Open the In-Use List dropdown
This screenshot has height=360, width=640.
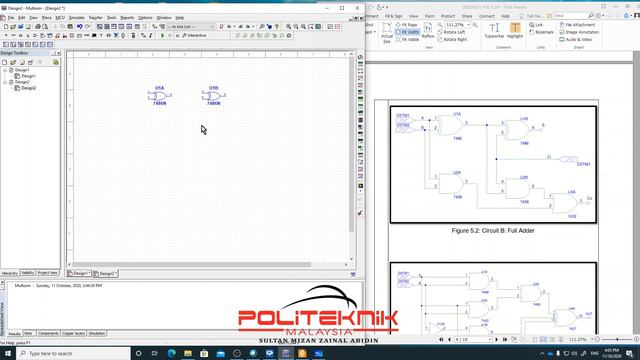(212, 27)
